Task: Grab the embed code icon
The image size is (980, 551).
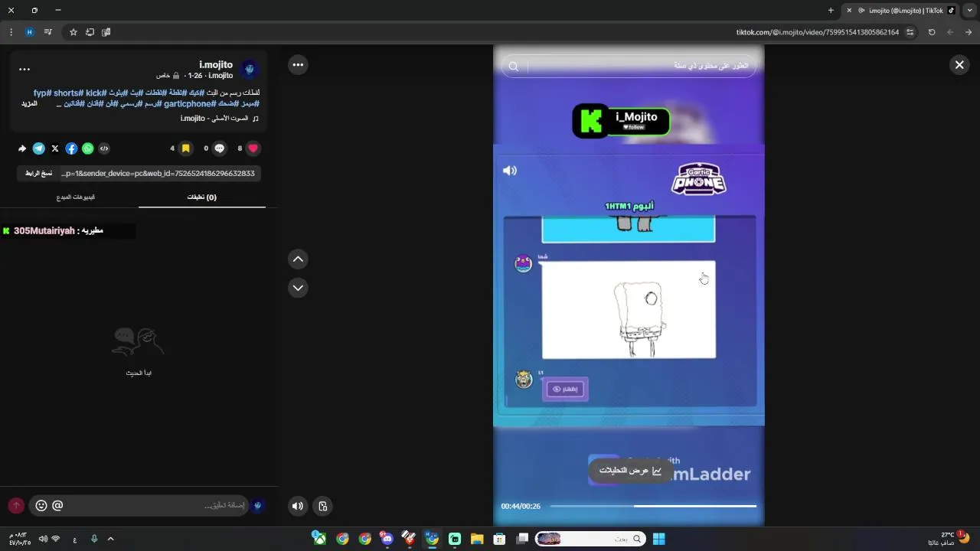Action: click(104, 148)
